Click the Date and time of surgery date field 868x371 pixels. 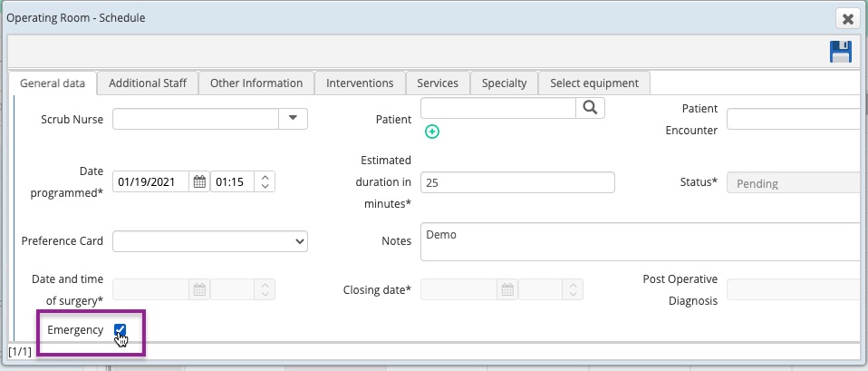[x=150, y=289]
